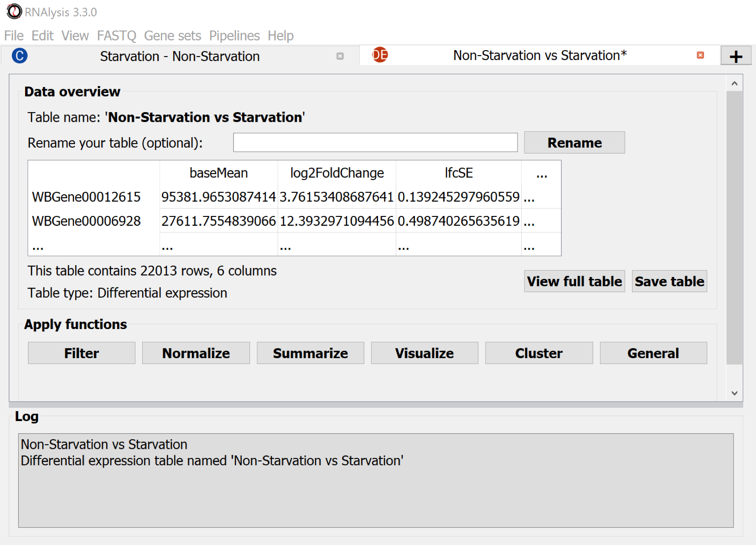Expand the Normalize functions section
The image size is (756, 545).
196,353
